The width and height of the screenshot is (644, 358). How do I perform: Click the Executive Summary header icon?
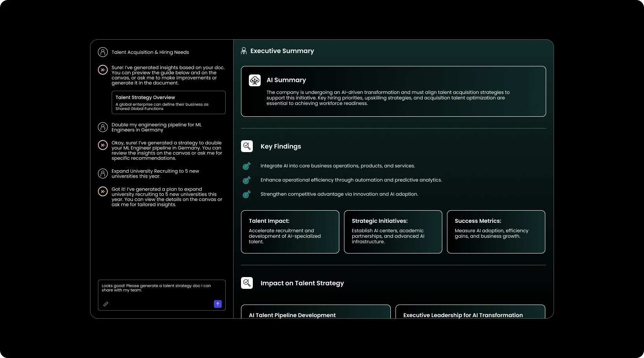pos(244,51)
